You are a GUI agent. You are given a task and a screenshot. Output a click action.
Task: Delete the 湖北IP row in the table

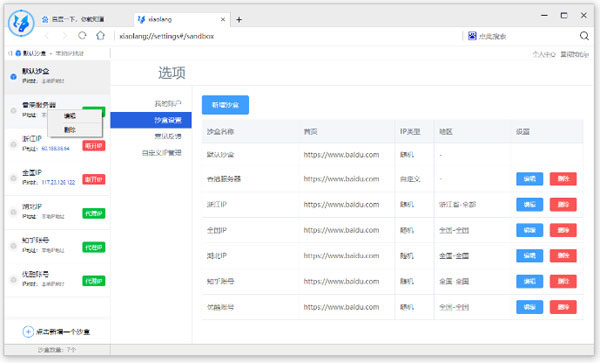(563, 256)
